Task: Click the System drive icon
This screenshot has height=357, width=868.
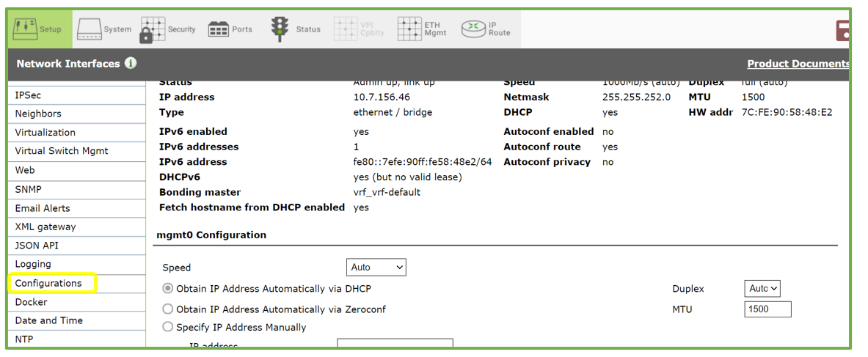Action: (x=89, y=29)
